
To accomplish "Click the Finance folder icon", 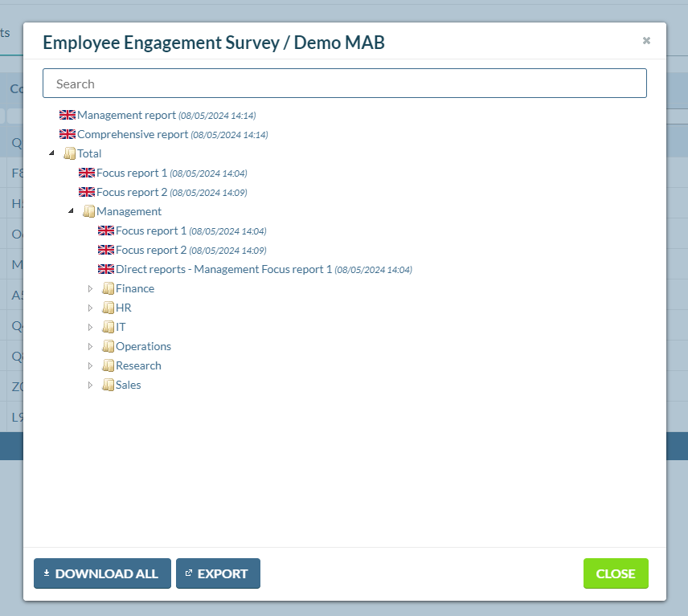I will pos(109,288).
